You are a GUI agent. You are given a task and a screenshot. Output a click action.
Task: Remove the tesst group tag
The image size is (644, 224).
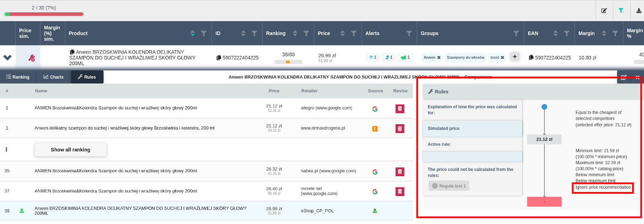click(502, 58)
